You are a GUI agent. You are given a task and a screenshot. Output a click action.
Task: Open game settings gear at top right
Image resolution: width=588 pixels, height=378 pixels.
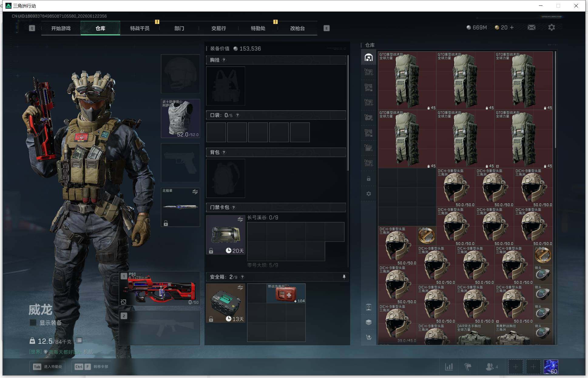552,28
